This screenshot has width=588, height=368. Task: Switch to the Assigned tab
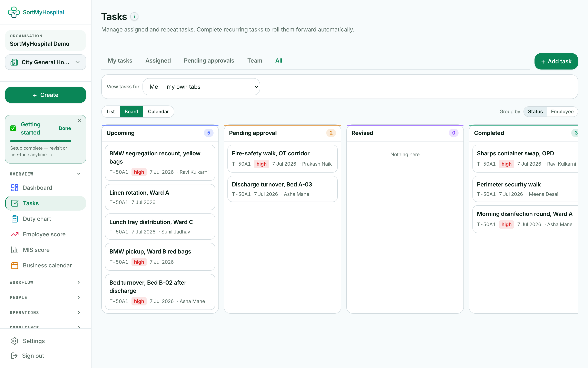(x=158, y=61)
